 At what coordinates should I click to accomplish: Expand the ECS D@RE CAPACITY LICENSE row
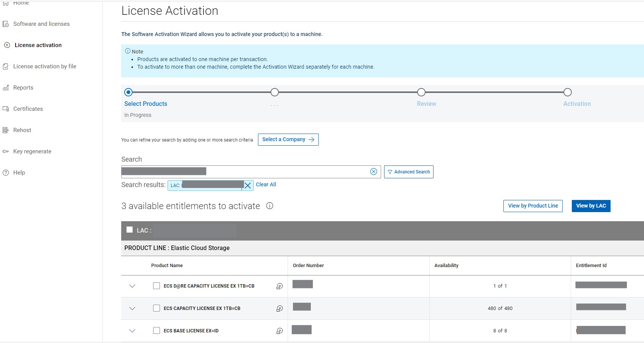coord(132,286)
